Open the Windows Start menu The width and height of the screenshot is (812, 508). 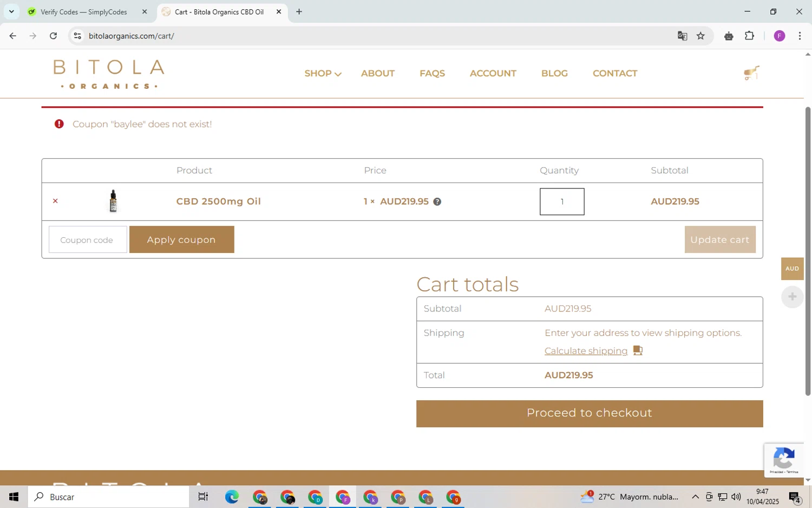pos(14,497)
